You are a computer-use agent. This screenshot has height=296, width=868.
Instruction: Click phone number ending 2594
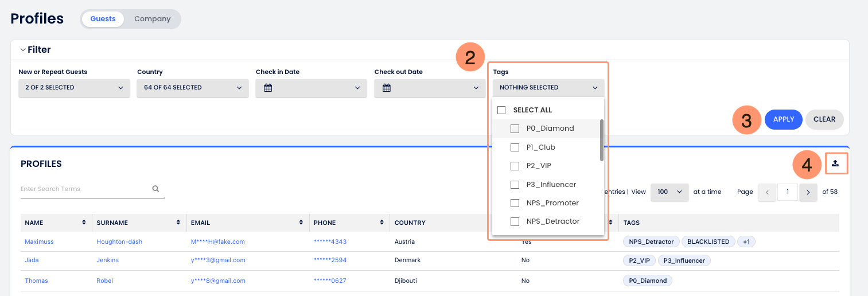pos(330,260)
